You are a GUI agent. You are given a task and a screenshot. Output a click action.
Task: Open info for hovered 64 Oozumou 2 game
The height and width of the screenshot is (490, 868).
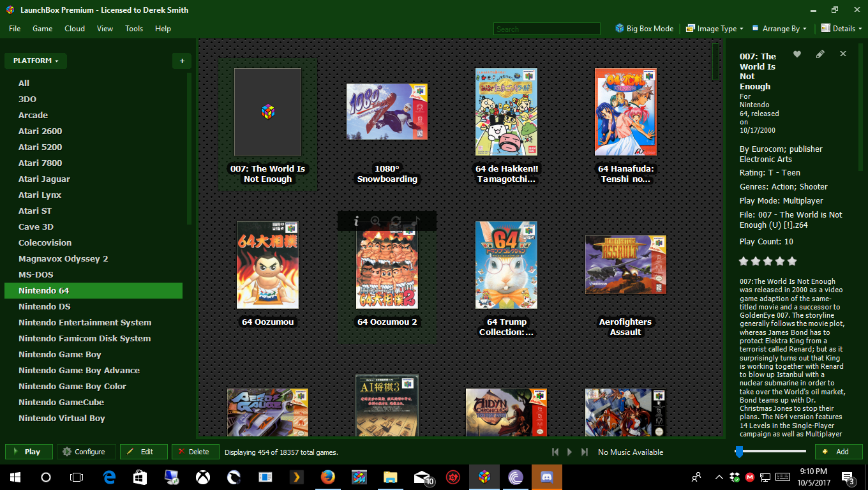pos(356,221)
